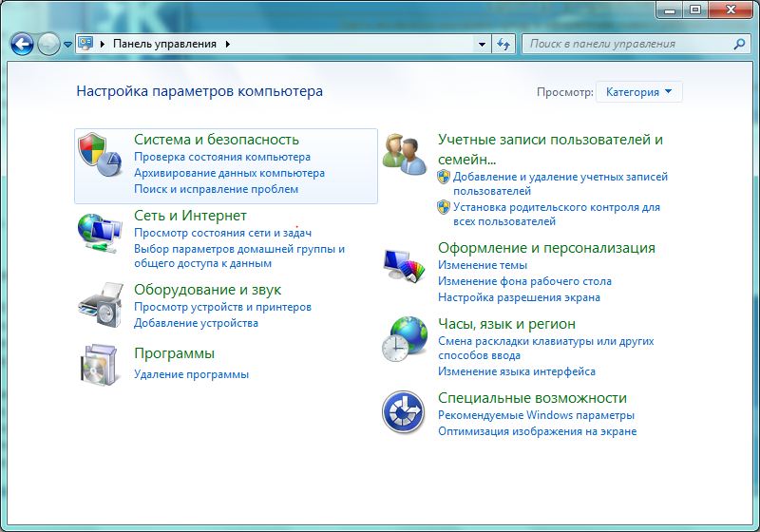Image resolution: width=760 pixels, height=532 pixels.
Task: Open 'Изменение языка интерфейса' link
Action: 517,371
